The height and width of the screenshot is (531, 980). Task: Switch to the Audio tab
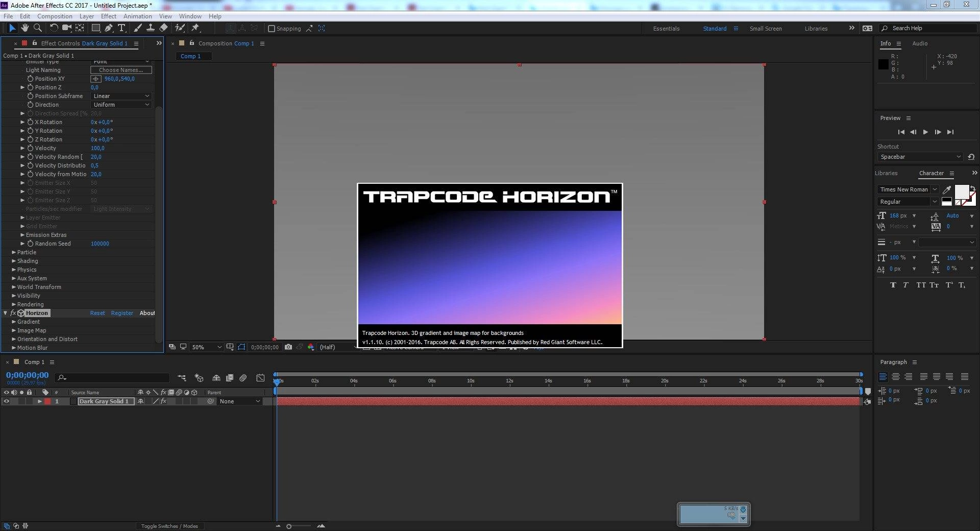pyautogui.click(x=920, y=43)
